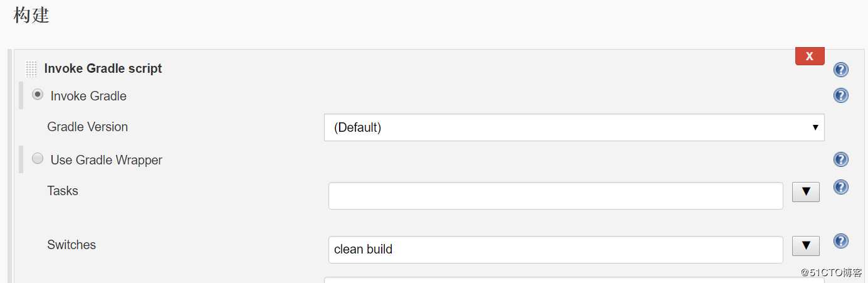Click the Switches label text
868x283 pixels.
pos(71,245)
